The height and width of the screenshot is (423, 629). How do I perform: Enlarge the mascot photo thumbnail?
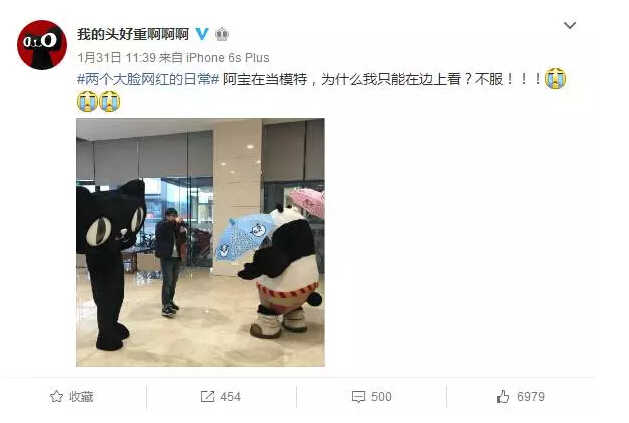point(200,242)
